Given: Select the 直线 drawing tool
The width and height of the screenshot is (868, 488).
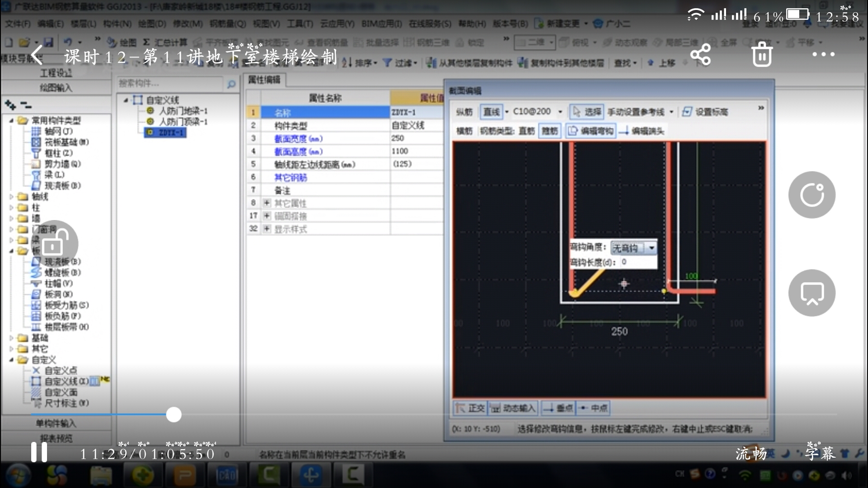Looking at the screenshot, I should pos(491,112).
